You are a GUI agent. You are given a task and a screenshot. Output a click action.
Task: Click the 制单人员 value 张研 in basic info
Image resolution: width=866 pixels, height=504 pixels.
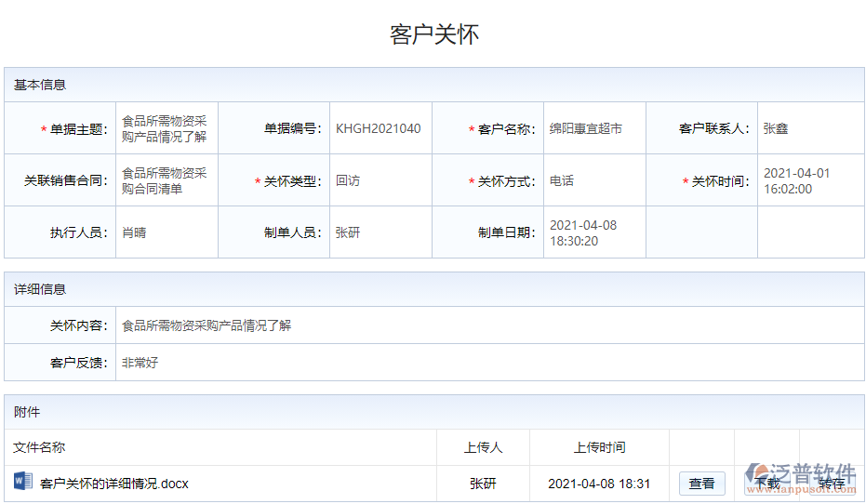pyautogui.click(x=348, y=232)
